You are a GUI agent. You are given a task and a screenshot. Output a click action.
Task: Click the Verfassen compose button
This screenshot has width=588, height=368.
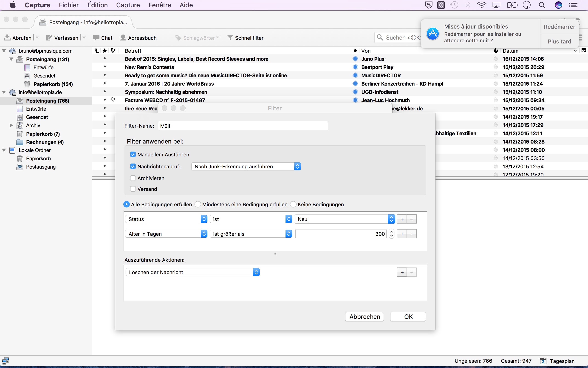[62, 38]
